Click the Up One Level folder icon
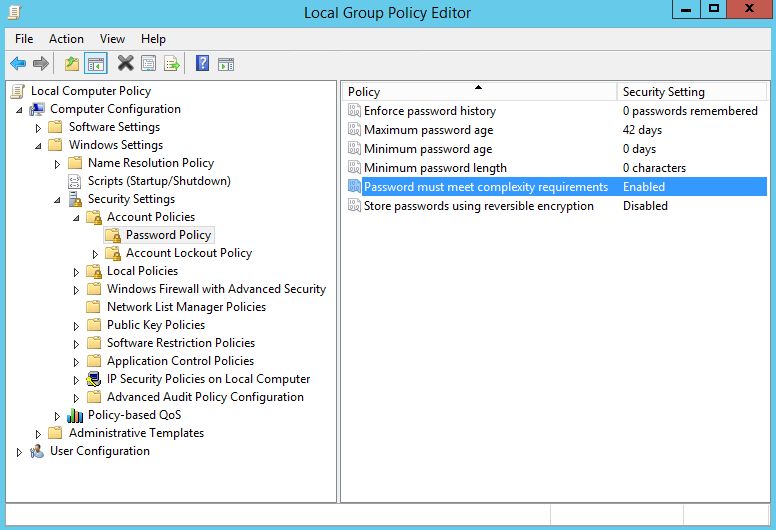 point(71,64)
